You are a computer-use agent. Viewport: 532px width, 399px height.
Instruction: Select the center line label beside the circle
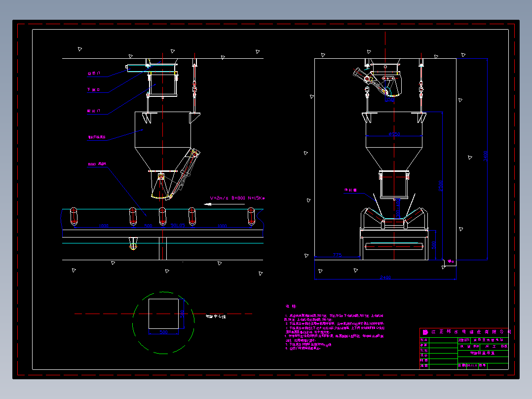[x=216, y=317]
